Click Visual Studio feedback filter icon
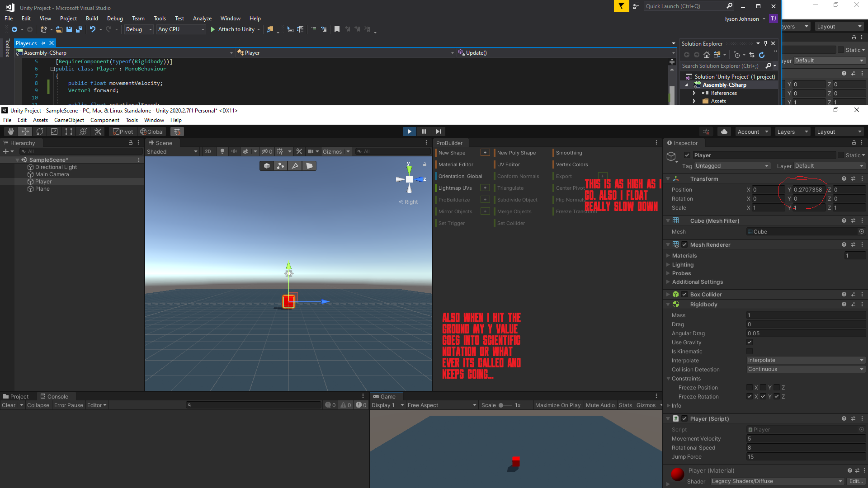The height and width of the screenshot is (488, 868). point(621,6)
